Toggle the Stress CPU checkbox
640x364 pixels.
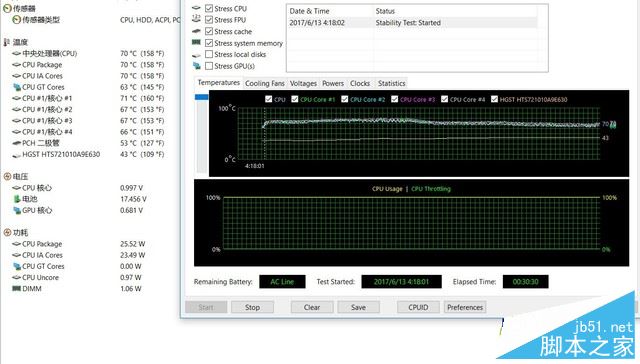tap(209, 8)
